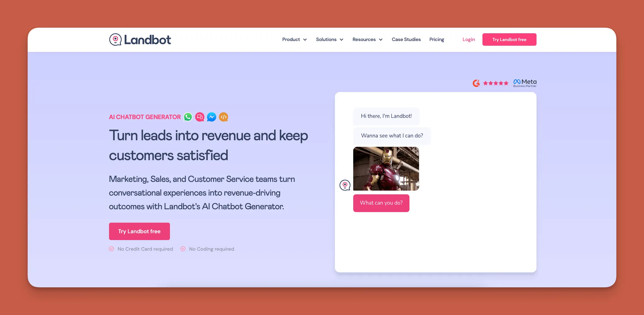This screenshot has height=315, width=644.
Task: Click the Meta Business Partner badge
Action: (x=524, y=83)
